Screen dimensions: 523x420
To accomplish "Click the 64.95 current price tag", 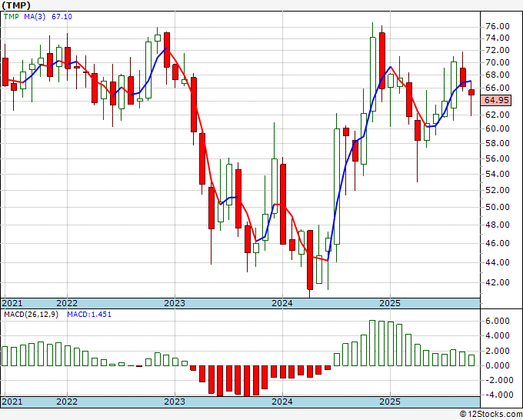I will [496, 100].
